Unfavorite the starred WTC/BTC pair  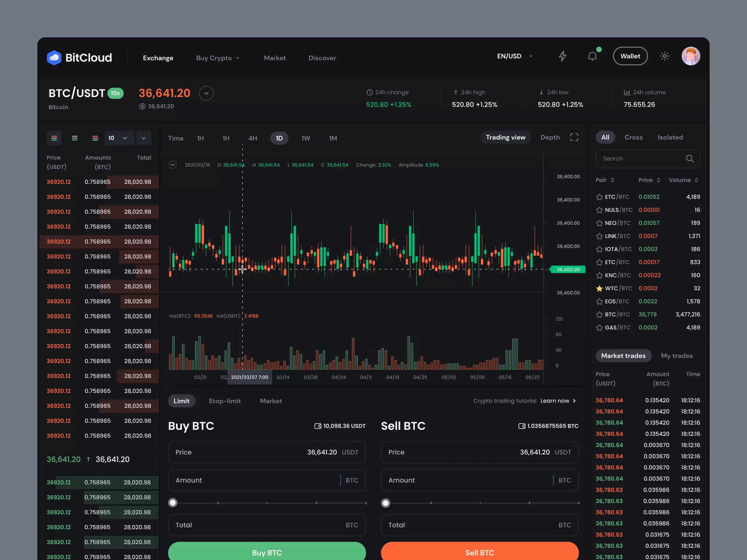point(599,288)
